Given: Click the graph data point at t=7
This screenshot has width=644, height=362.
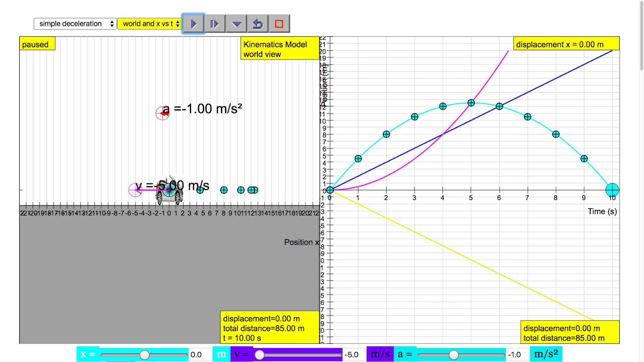Looking at the screenshot, I should point(528,117).
